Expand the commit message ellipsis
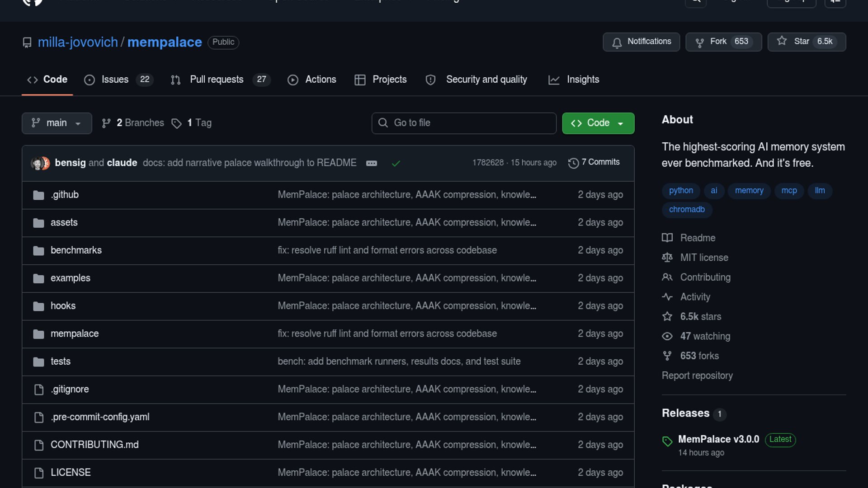Screen dimensions: 868x488 pos(372,164)
